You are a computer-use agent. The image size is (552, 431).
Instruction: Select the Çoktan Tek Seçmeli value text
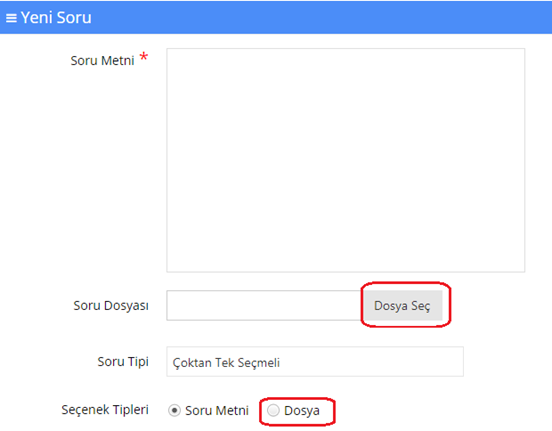226,363
